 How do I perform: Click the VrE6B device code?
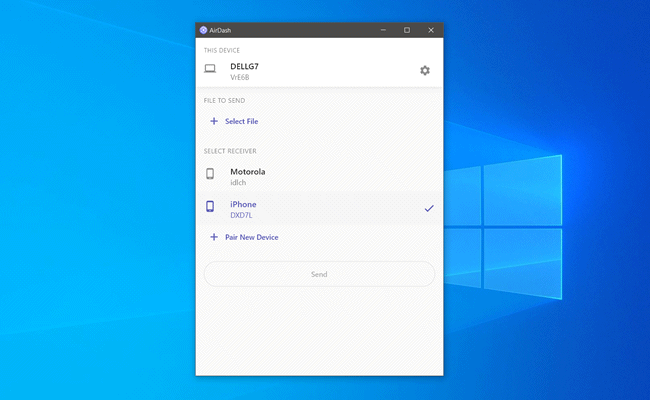click(x=240, y=78)
